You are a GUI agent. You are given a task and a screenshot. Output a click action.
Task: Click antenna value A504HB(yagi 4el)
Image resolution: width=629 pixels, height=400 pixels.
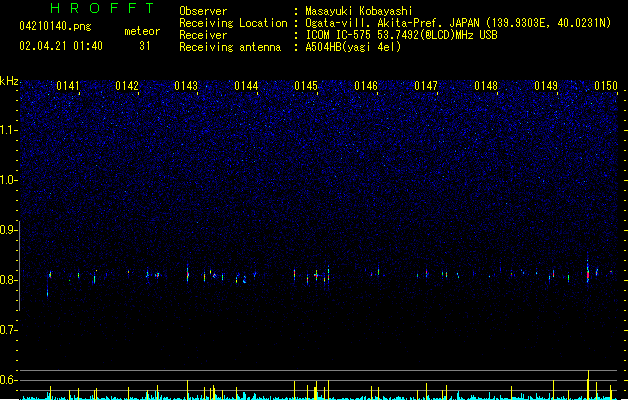[353, 47]
